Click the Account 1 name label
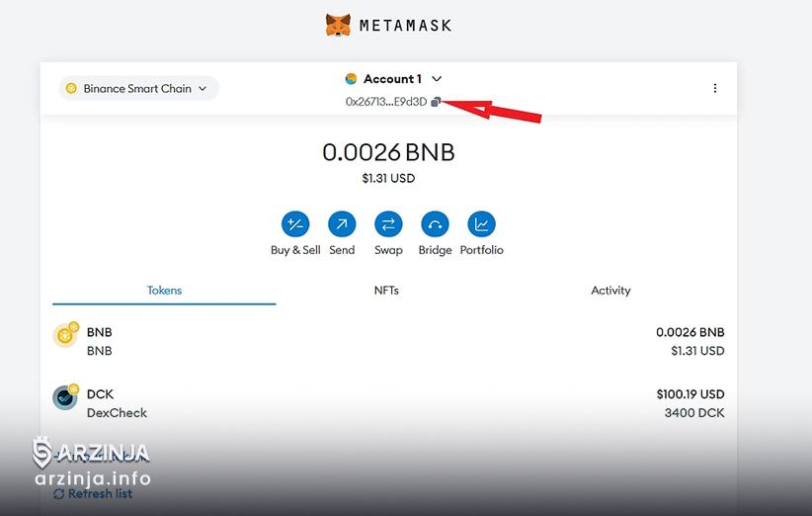Screen dimensions: 812x516 pyautogui.click(x=392, y=79)
